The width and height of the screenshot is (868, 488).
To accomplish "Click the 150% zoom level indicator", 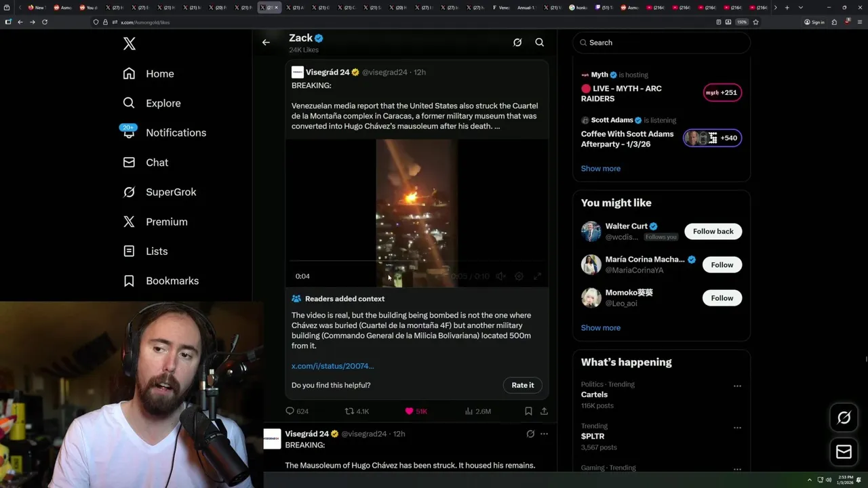I will point(742,22).
